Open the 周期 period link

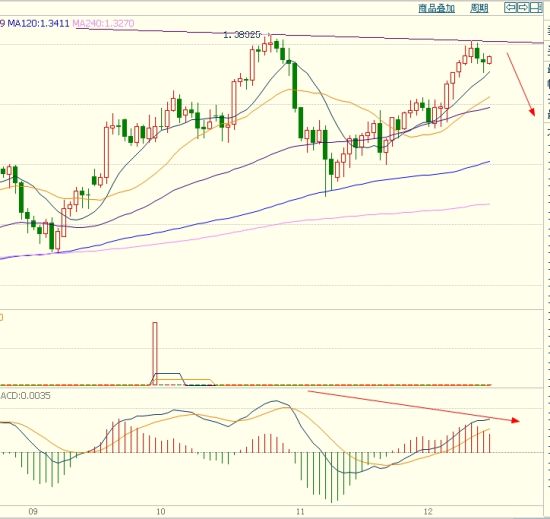(x=479, y=8)
